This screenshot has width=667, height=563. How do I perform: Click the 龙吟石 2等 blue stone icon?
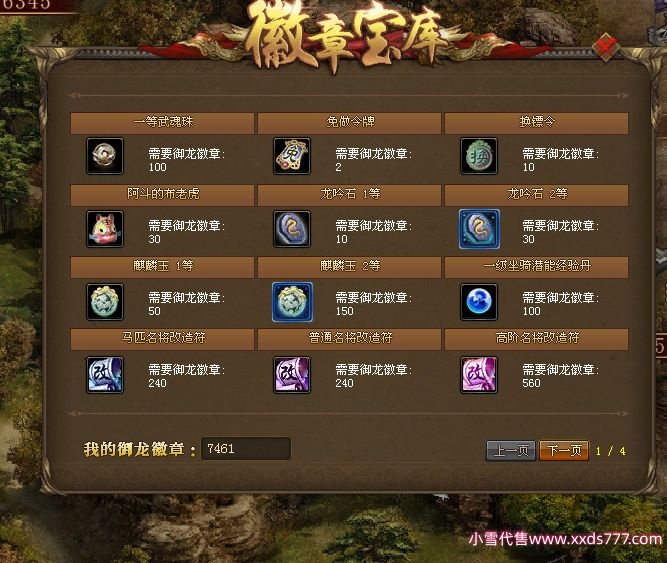[479, 229]
